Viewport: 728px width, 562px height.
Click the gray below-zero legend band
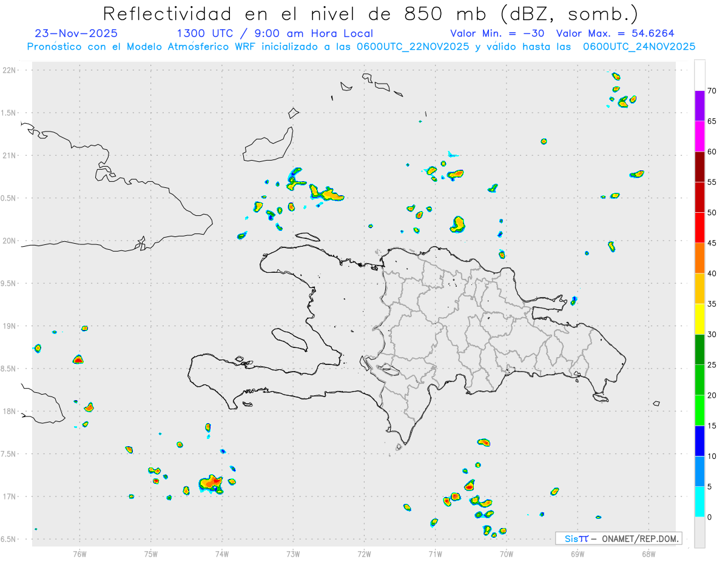(x=699, y=532)
